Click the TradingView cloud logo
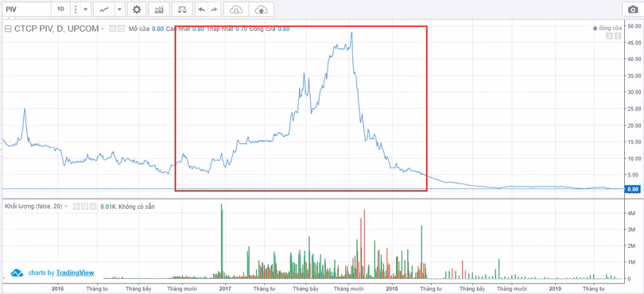Viewport: 644px width, 294px height. click(17, 273)
